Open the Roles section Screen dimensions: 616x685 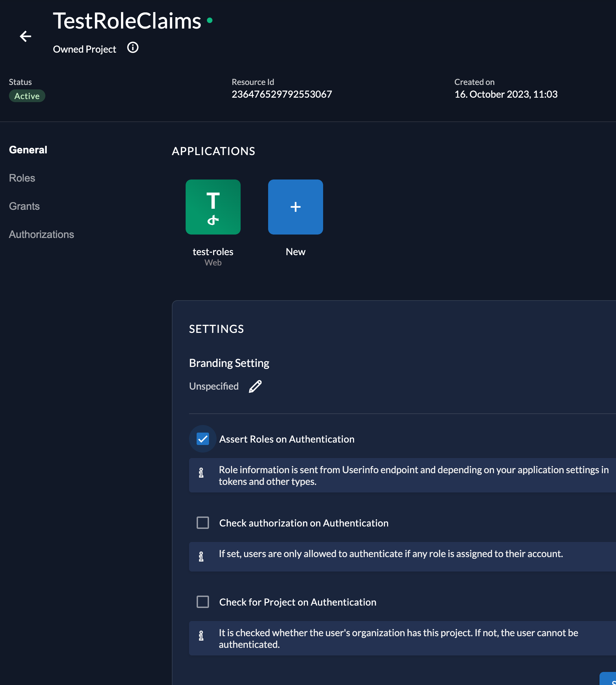22,178
